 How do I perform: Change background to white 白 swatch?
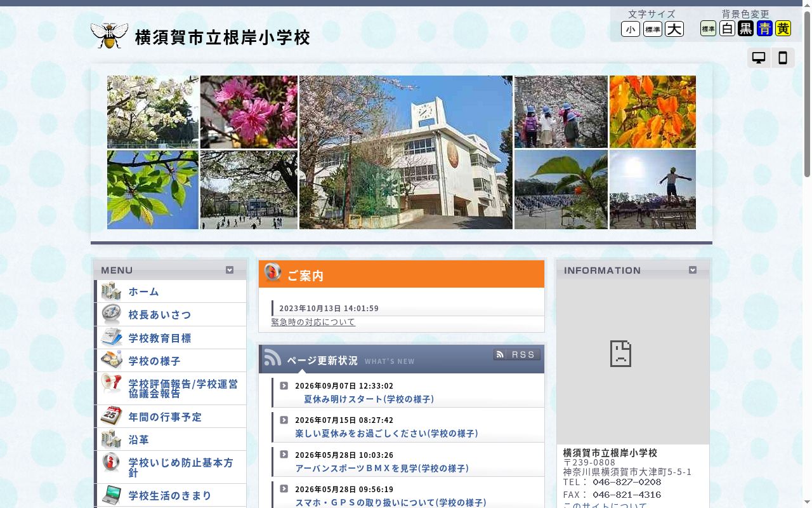point(728,29)
